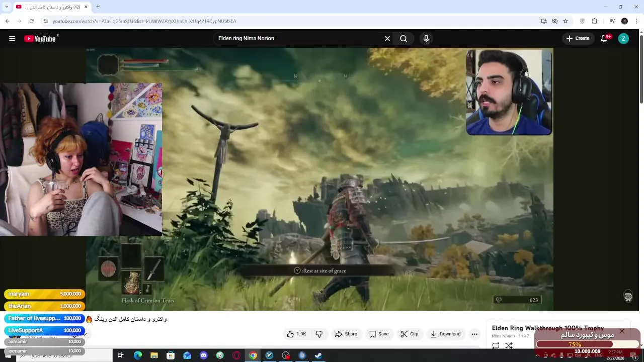
Task: Click the 'theArian 1,000,000' donor bar
Action: pyautogui.click(x=45, y=306)
